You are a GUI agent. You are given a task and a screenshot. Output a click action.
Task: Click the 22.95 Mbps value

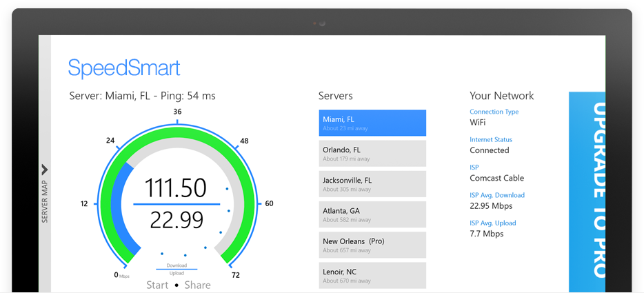pos(491,206)
